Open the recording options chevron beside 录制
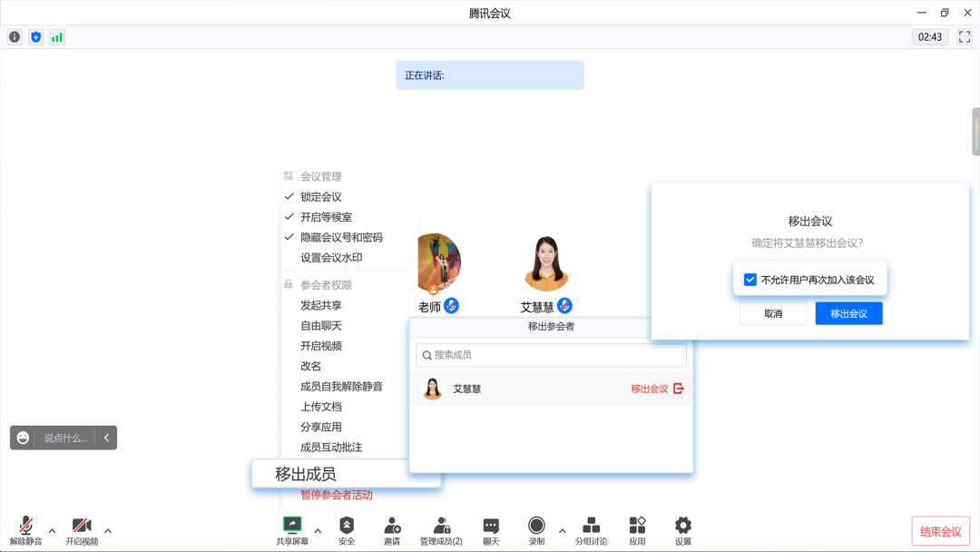The image size is (980, 552). (562, 531)
